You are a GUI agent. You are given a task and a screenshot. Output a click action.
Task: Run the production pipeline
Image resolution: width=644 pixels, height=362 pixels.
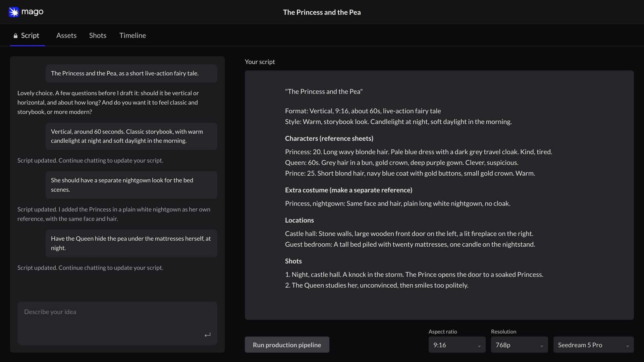287,345
